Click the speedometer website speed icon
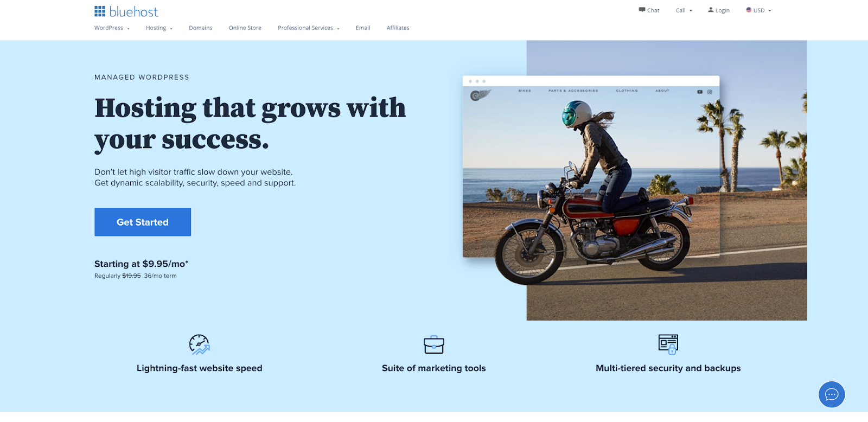 [199, 344]
